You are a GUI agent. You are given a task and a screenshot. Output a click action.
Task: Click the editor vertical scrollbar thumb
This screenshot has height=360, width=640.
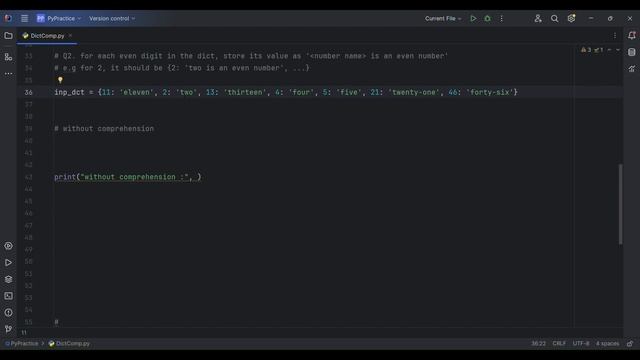621,204
